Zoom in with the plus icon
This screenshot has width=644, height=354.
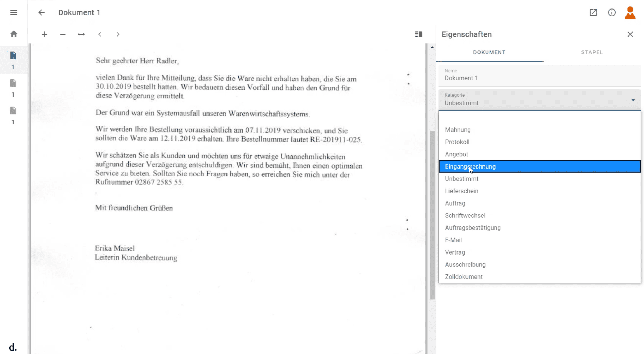[45, 34]
